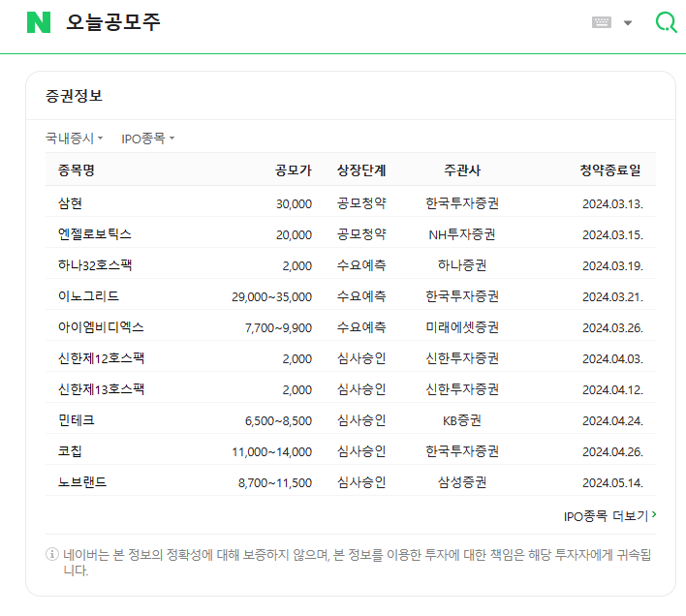Open the 이노그리드 stock entry
686x616 pixels.
coord(88,296)
